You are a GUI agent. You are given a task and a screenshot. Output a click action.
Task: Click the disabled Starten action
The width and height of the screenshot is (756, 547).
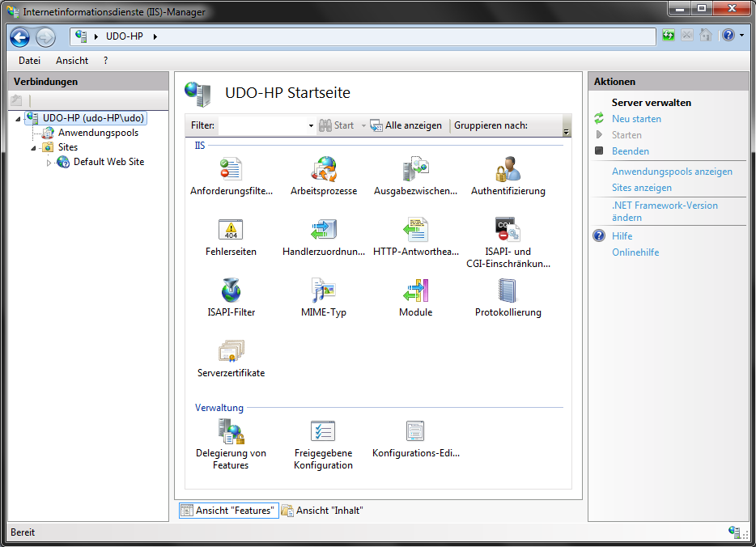[x=626, y=135]
